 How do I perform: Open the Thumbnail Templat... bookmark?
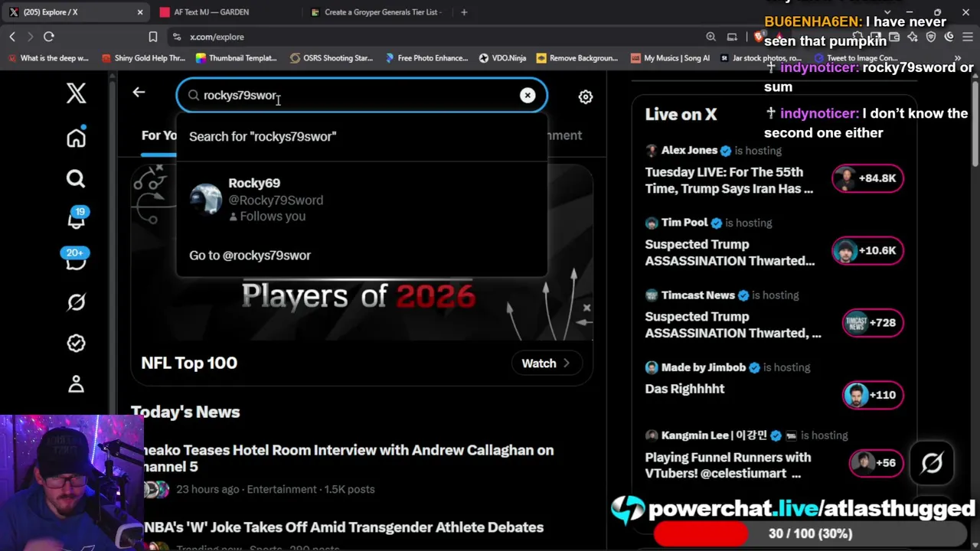pyautogui.click(x=236, y=58)
